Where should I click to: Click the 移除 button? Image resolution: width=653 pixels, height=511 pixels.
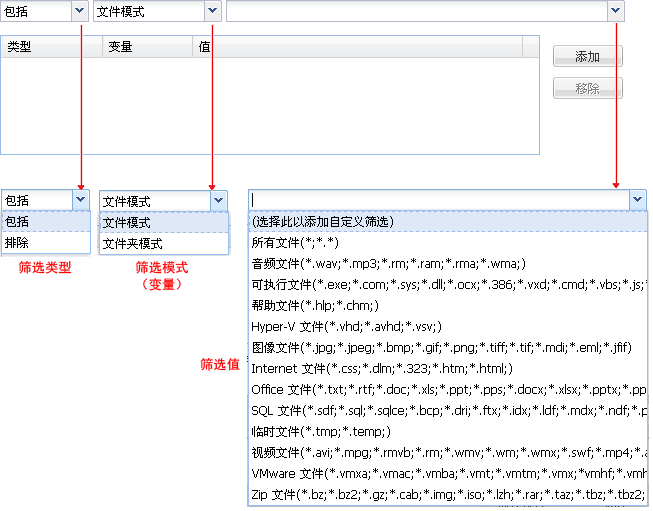tap(588, 88)
